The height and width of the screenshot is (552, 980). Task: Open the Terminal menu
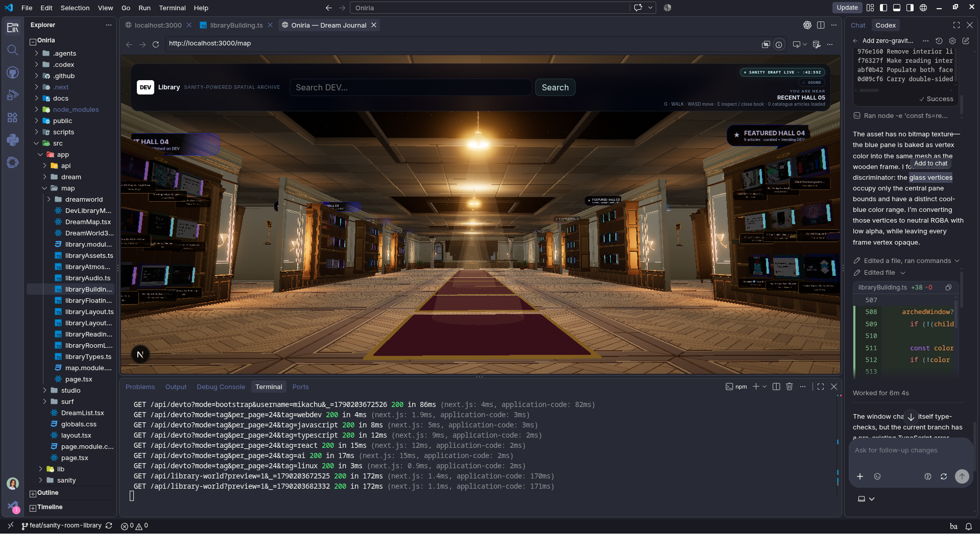coord(172,8)
